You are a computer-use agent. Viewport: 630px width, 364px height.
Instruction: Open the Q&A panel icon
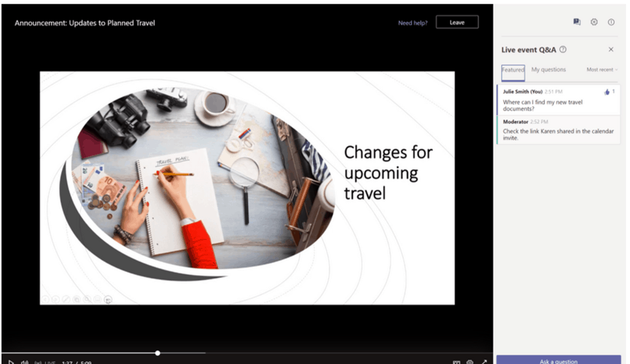click(x=576, y=22)
